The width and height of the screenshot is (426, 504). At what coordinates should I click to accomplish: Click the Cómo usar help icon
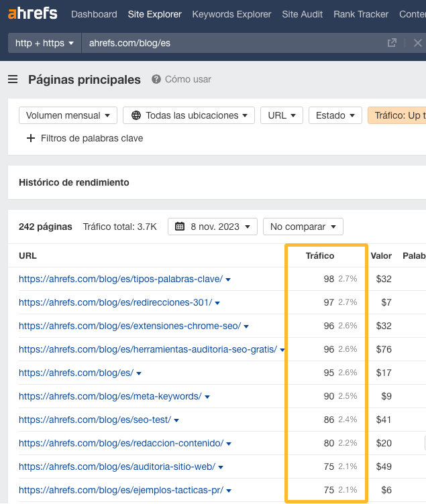pos(156,79)
